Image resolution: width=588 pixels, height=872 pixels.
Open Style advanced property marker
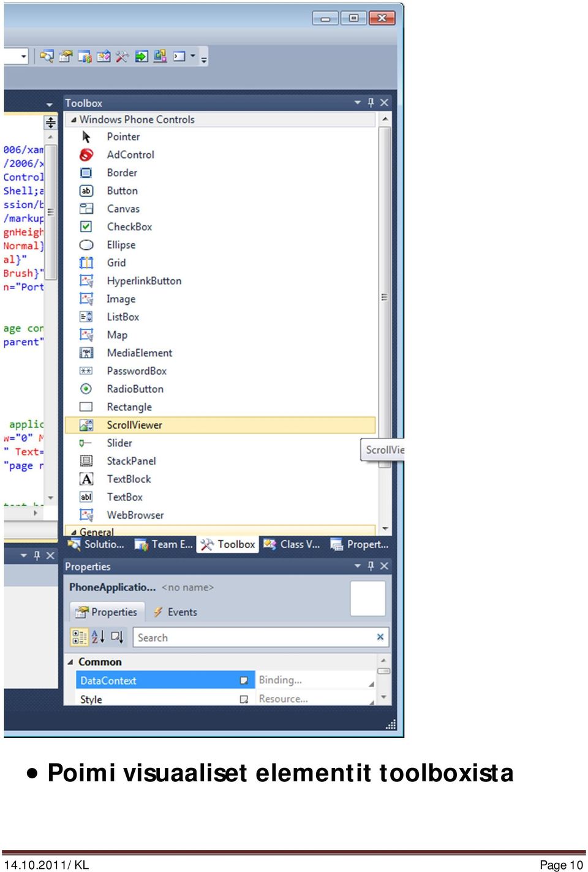pos(244,699)
